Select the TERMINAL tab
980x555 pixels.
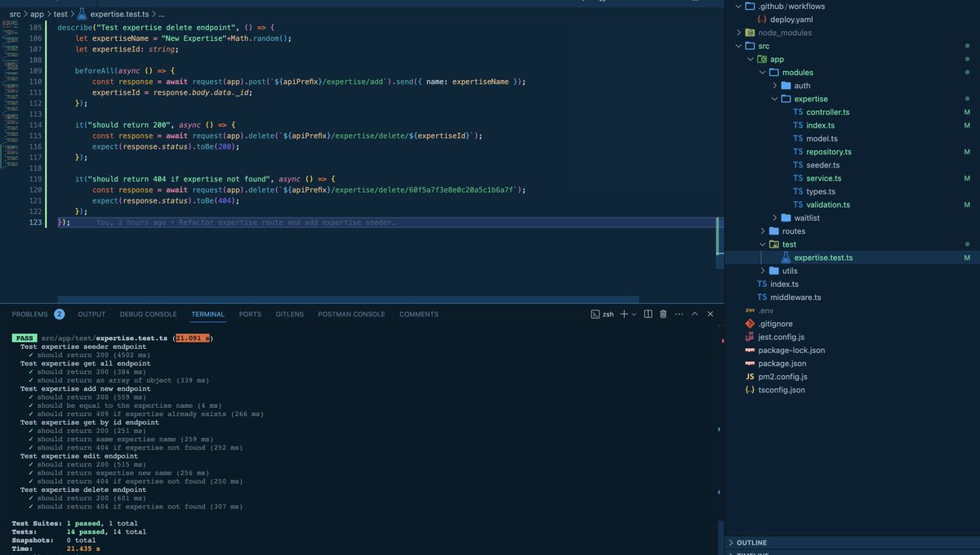[x=207, y=314]
